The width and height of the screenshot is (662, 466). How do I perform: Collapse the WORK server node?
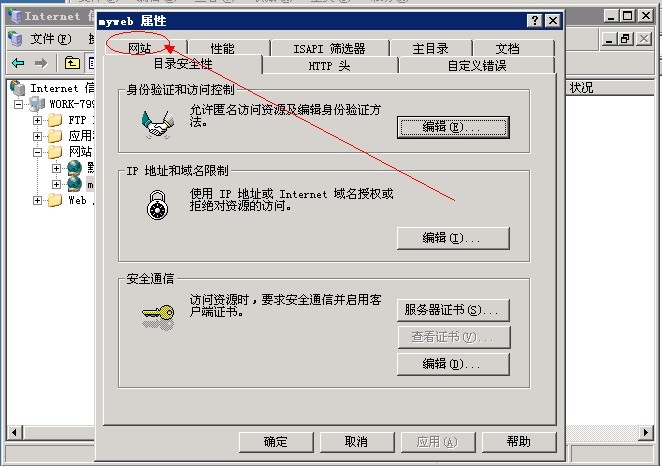pyautogui.click(x=19, y=104)
